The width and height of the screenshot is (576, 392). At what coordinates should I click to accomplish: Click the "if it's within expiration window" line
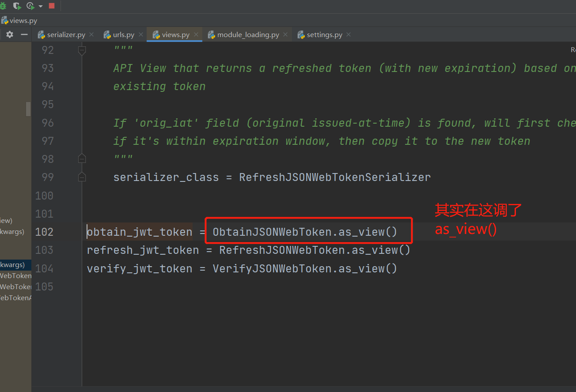(322, 141)
